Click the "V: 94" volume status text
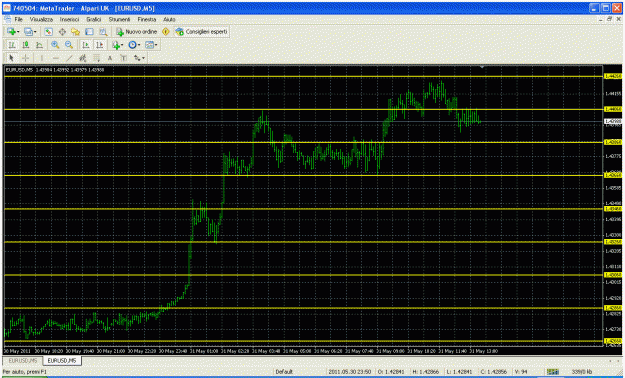 click(x=521, y=372)
